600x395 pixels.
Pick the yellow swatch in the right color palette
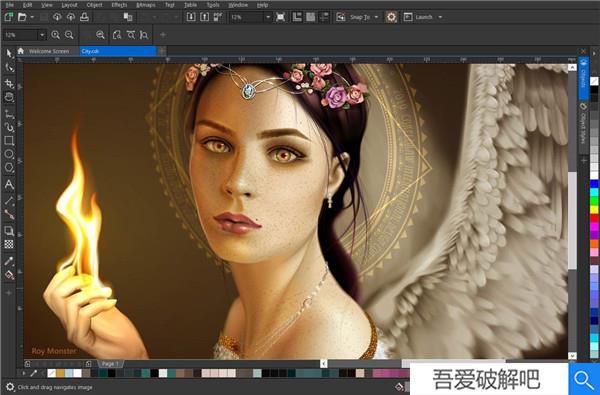tap(594, 209)
